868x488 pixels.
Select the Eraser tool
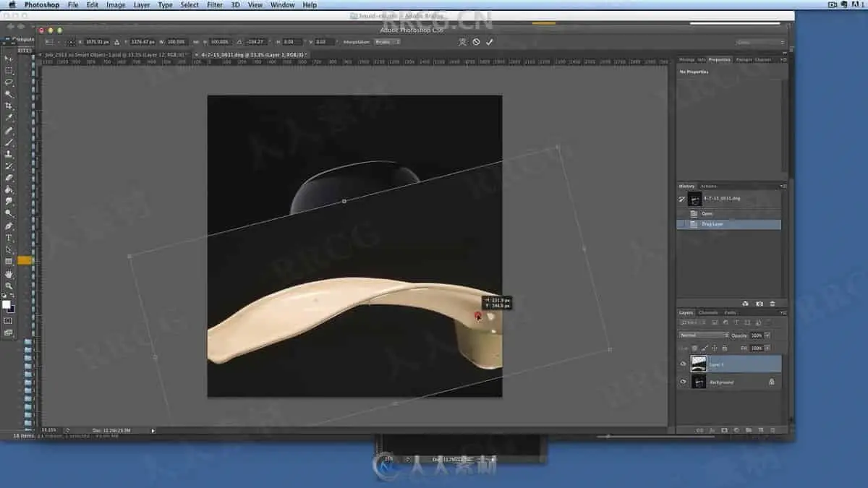(9, 178)
